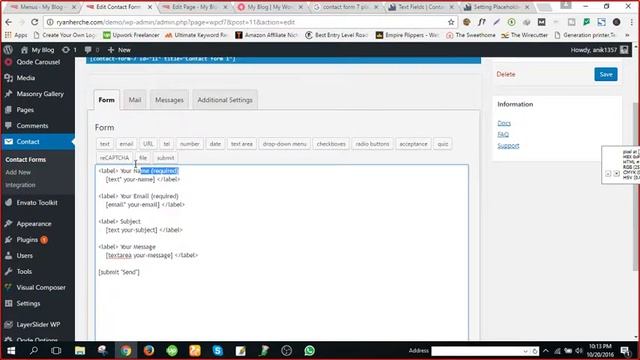Open the comments bubble in admin bar
The height and width of the screenshot is (360, 640).
click(91, 50)
